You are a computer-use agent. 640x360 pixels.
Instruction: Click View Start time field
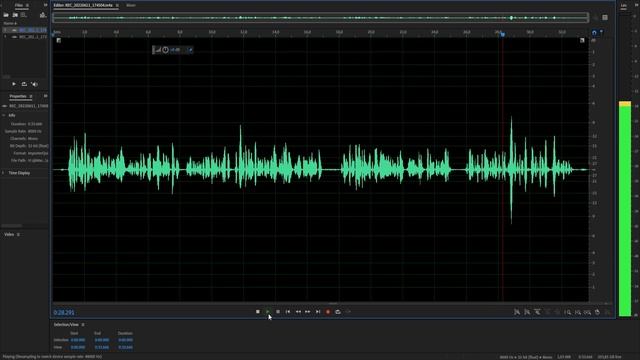point(78,347)
